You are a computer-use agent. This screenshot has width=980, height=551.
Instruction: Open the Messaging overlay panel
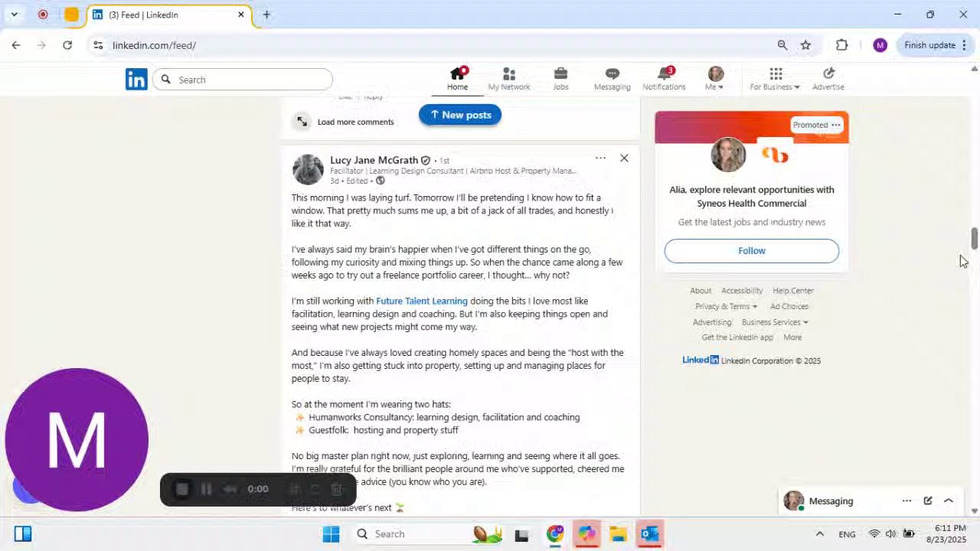click(831, 501)
